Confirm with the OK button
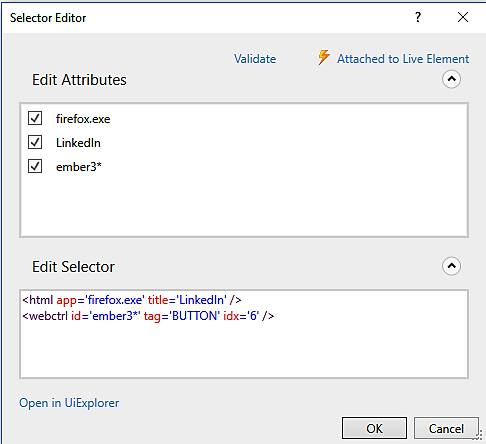 [374, 428]
